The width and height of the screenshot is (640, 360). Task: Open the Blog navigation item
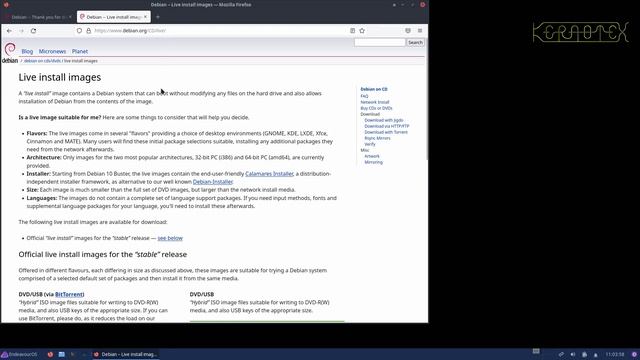tap(27, 51)
